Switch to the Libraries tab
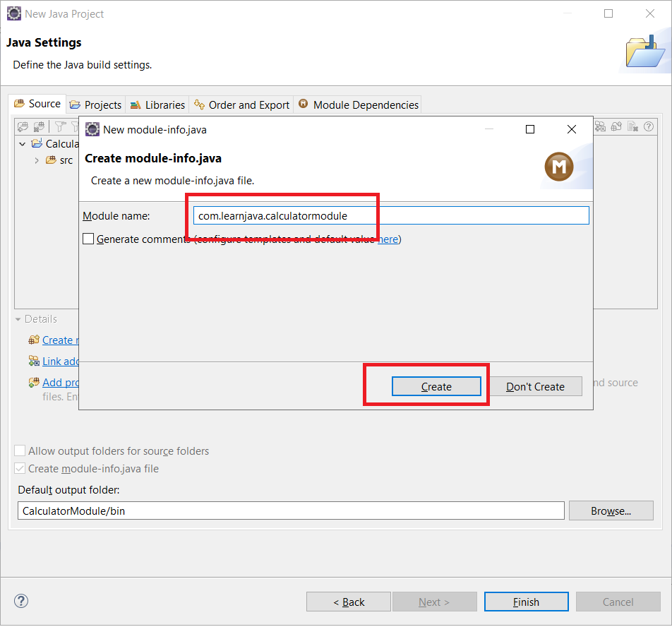This screenshot has width=672, height=627. (x=157, y=104)
